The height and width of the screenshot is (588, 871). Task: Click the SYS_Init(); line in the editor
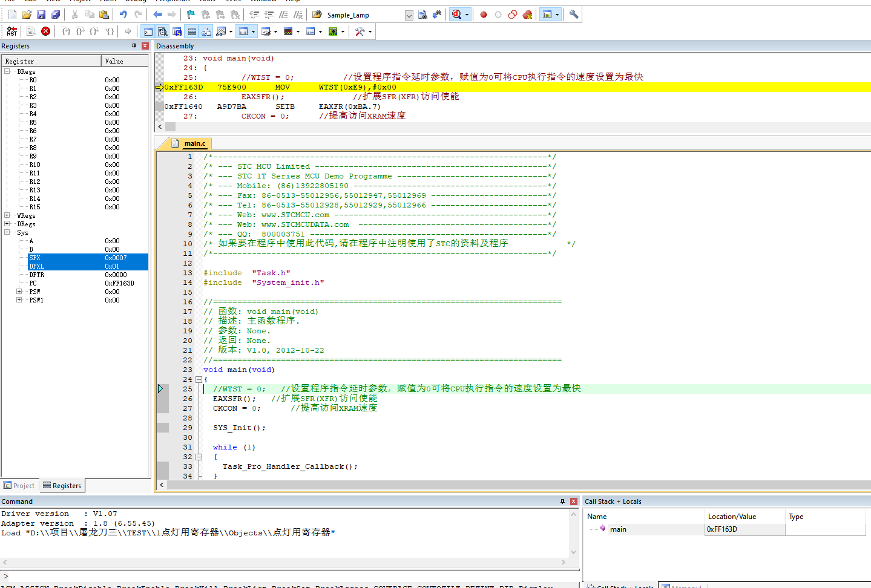tap(239, 428)
